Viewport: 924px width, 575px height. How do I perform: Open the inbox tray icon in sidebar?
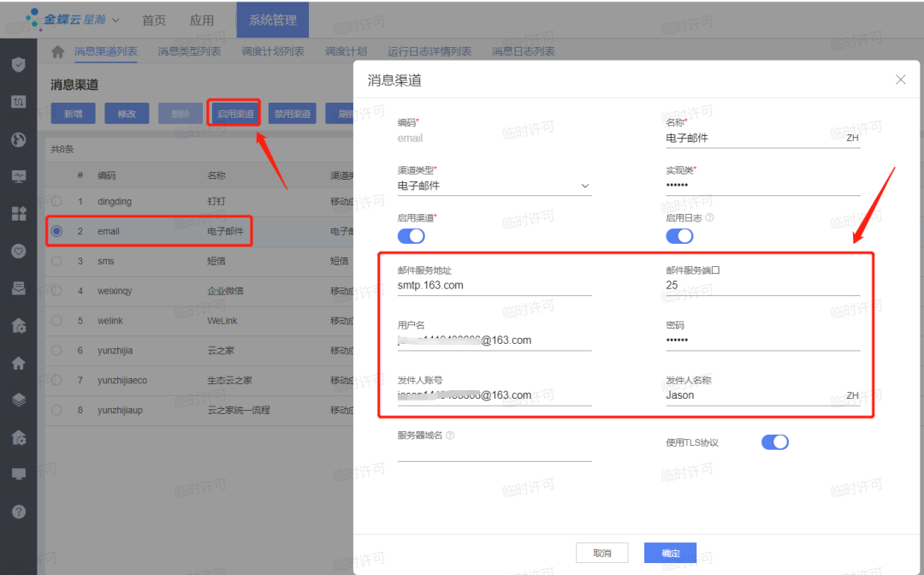pos(18,288)
